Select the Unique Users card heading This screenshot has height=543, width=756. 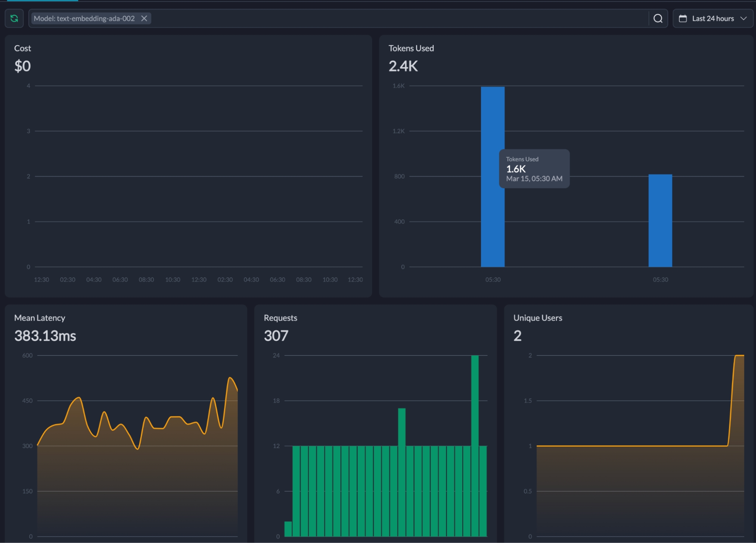click(537, 318)
